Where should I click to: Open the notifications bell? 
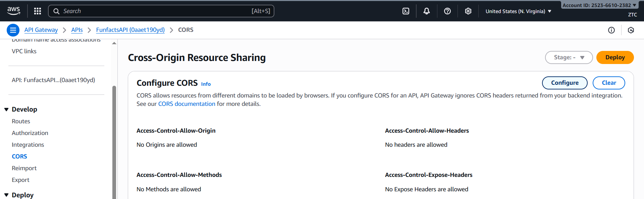(427, 11)
